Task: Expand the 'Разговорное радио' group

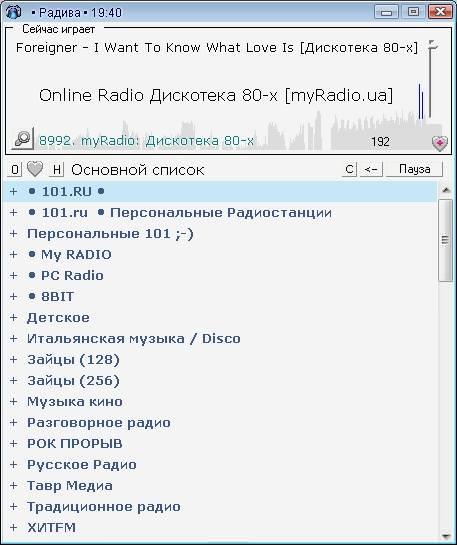Action: click(14, 423)
